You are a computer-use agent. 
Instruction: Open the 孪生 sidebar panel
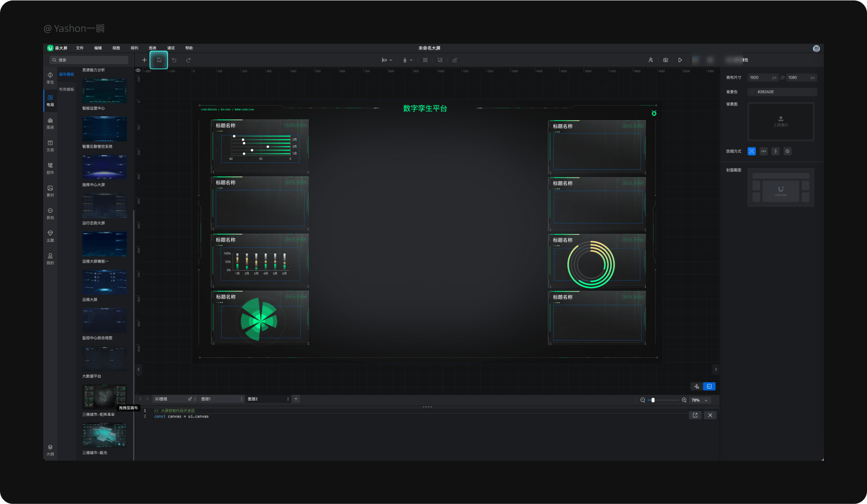(x=50, y=78)
